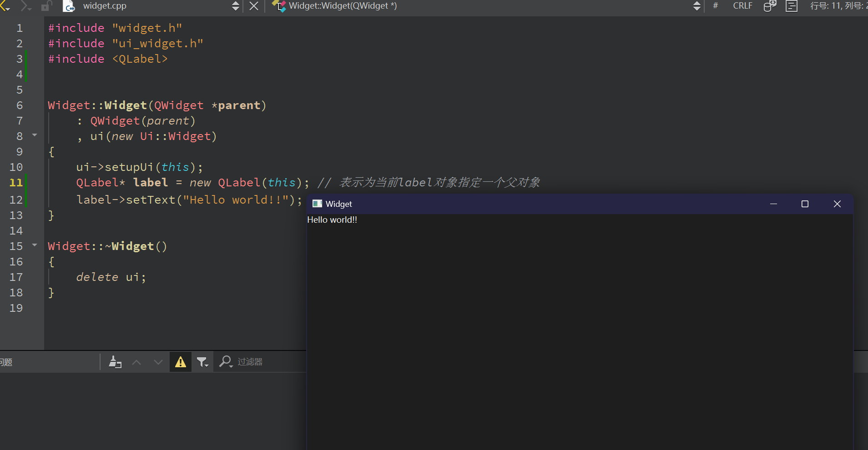Image resolution: width=868 pixels, height=450 pixels.
Task: Go to the next issue arrow
Action: [x=158, y=362]
